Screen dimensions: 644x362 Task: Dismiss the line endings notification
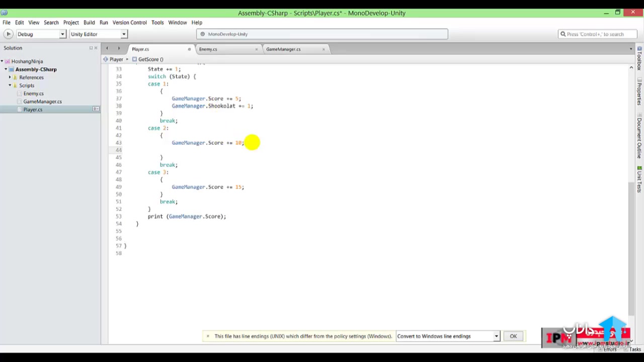(208, 336)
